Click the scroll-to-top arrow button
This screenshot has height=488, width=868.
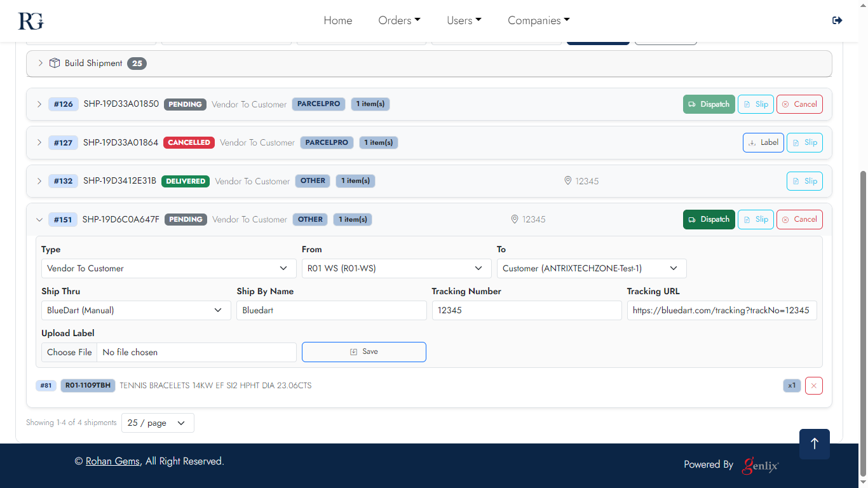coord(814,444)
